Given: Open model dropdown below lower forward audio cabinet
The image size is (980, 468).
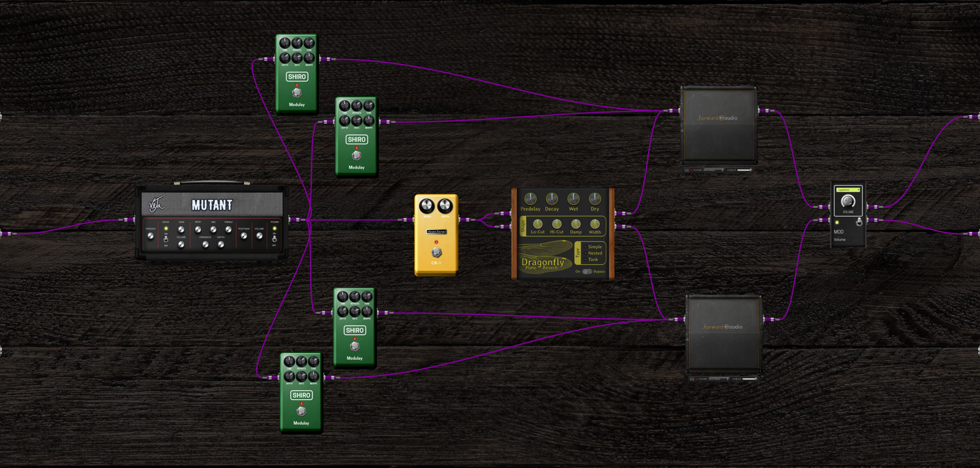Looking at the screenshot, I should 719,379.
